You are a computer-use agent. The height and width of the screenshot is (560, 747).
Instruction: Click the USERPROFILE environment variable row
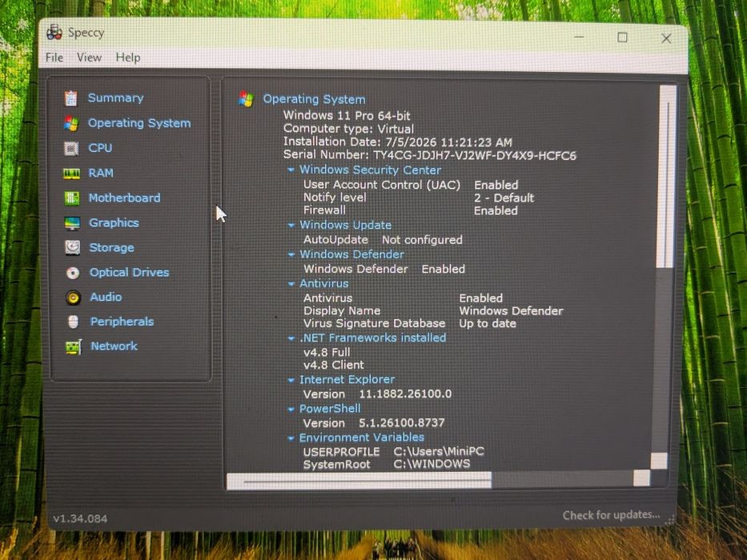coord(393,451)
